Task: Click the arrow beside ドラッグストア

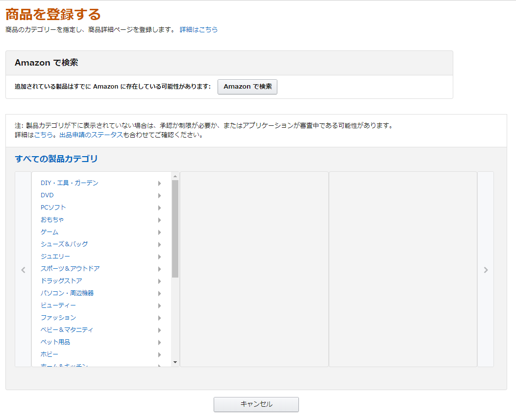Action: point(160,281)
